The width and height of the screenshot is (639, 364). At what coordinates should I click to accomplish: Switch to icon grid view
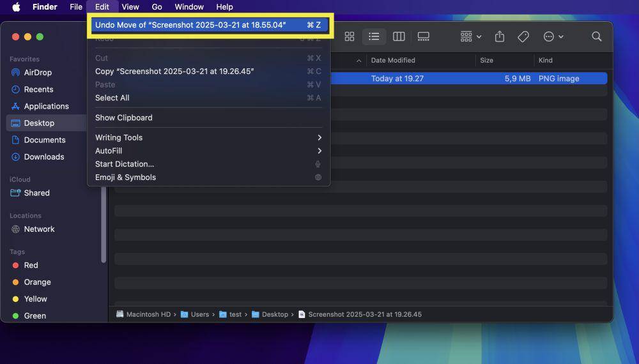point(350,36)
